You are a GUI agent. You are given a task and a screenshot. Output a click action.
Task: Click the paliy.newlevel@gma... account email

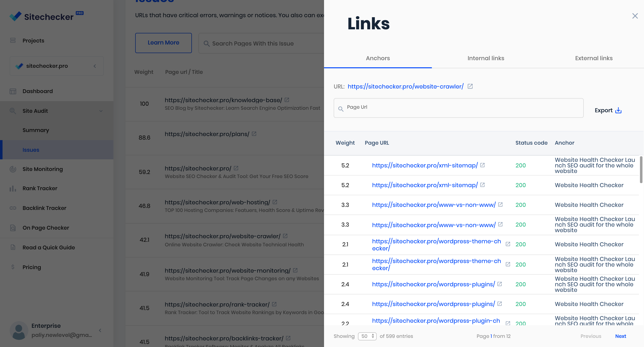[x=62, y=335]
